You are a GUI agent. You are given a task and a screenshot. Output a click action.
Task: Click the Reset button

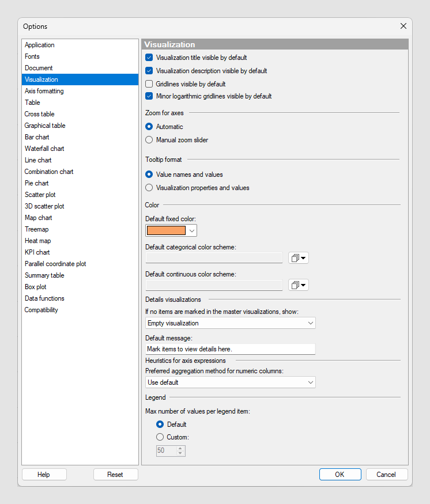pos(116,475)
